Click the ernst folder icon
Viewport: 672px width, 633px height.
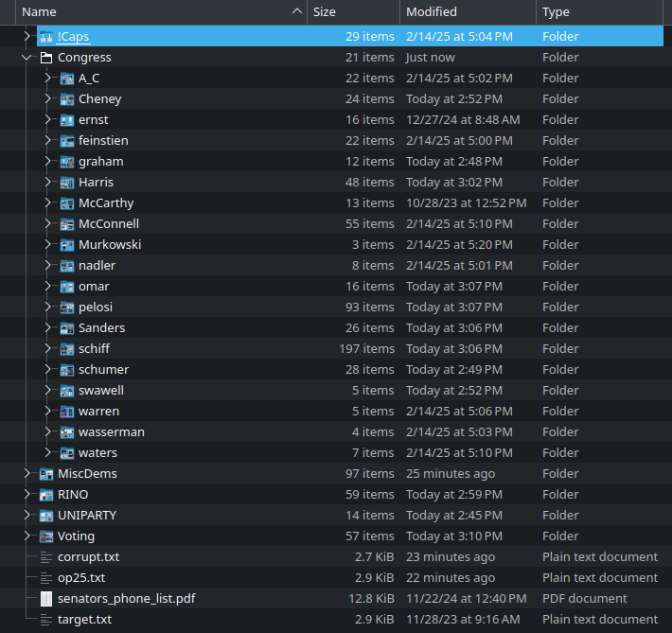pos(67,120)
